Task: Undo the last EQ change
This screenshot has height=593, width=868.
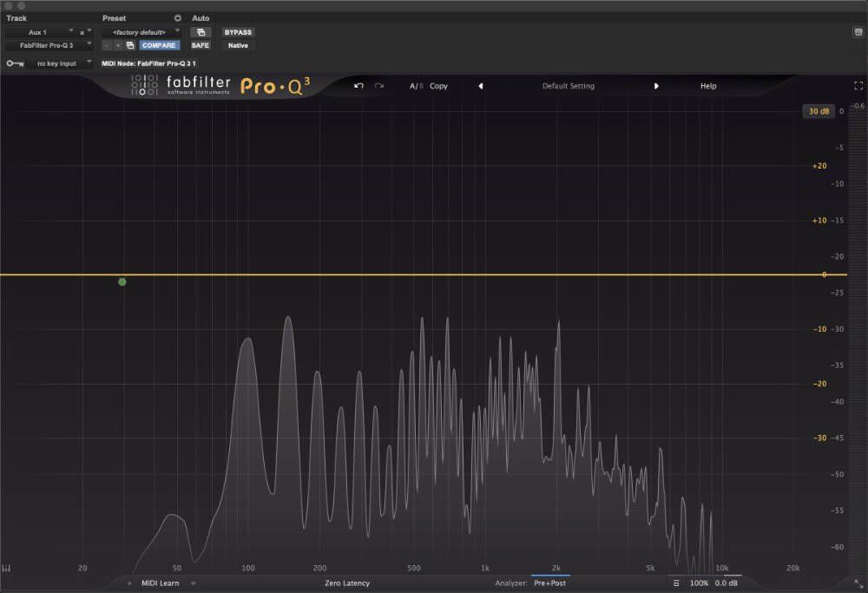Action: pos(358,86)
